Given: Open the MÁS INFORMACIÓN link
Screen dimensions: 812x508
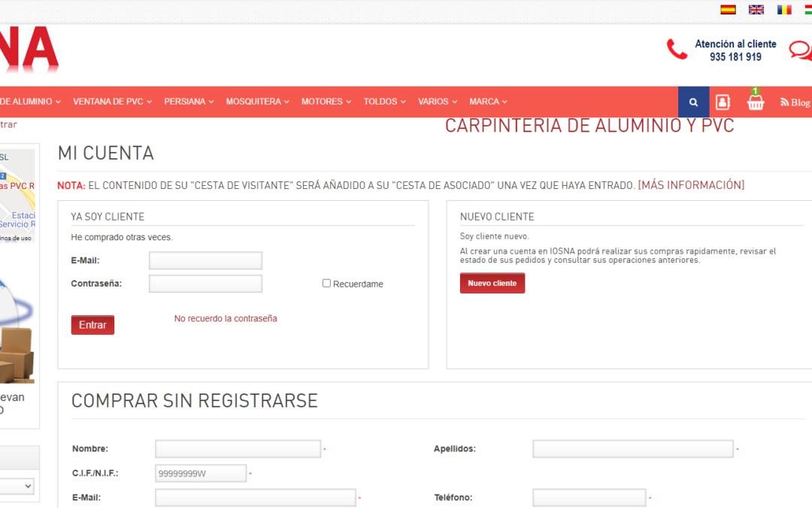Looking at the screenshot, I should coord(692,185).
